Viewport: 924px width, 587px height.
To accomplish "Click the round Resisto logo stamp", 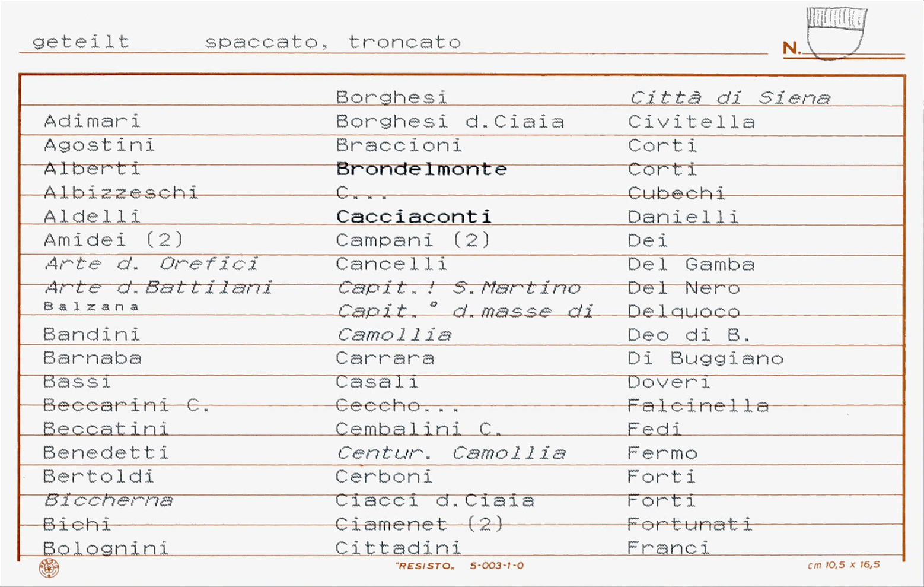I will point(49,568).
